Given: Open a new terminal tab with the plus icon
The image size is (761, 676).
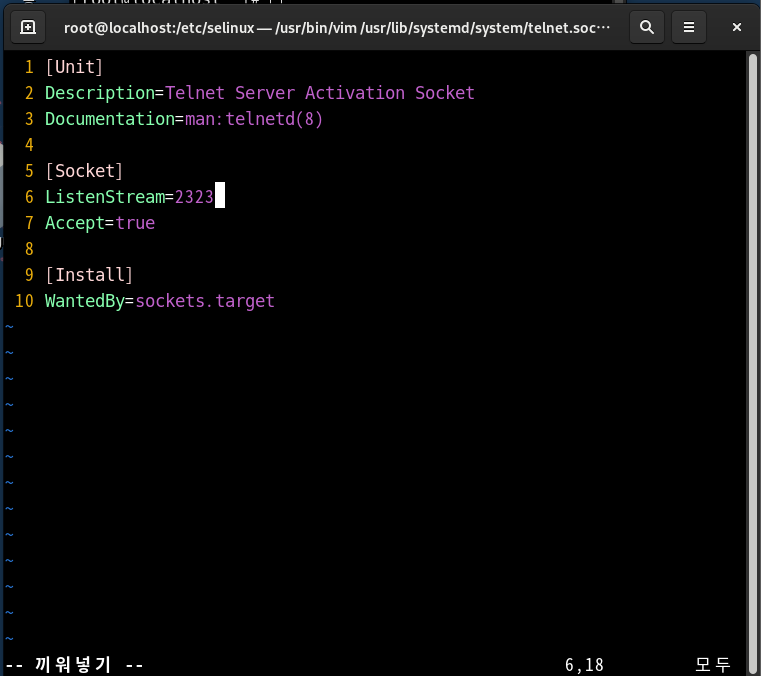Looking at the screenshot, I should click(28, 27).
